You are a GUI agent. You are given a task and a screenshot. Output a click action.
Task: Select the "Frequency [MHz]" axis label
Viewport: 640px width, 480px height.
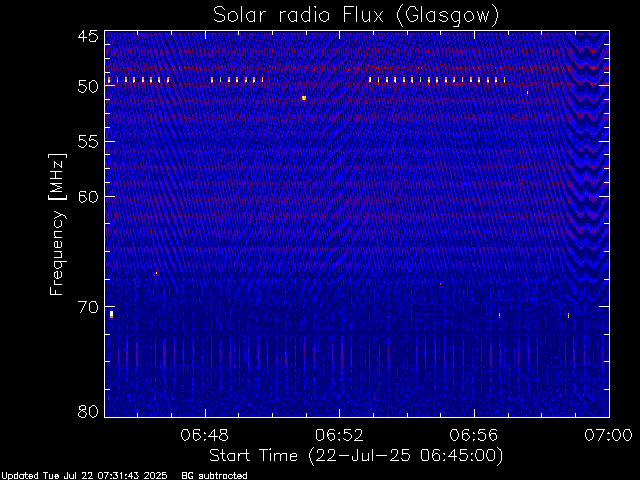coord(57,224)
